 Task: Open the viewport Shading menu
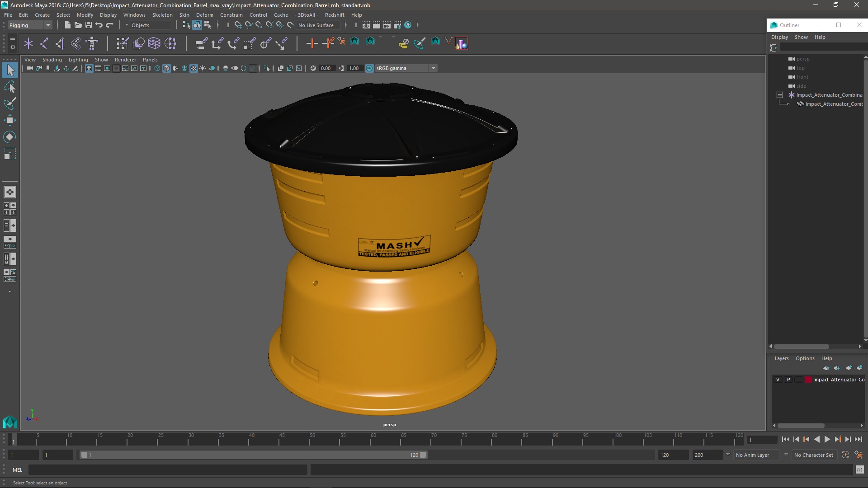coord(52,60)
